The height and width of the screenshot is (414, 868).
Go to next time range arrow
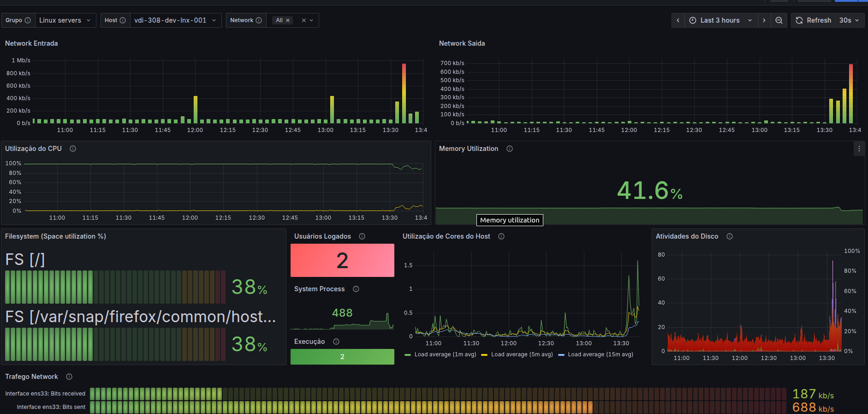(764, 20)
